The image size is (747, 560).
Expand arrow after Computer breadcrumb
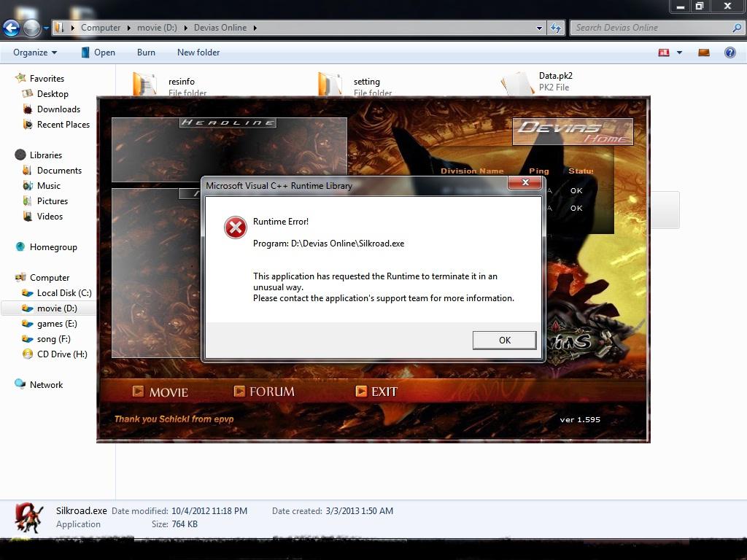point(128,28)
